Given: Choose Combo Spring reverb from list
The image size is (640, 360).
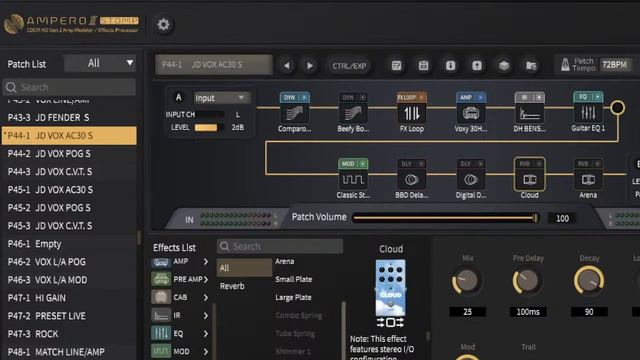Looking at the screenshot, I should pos(299,316).
